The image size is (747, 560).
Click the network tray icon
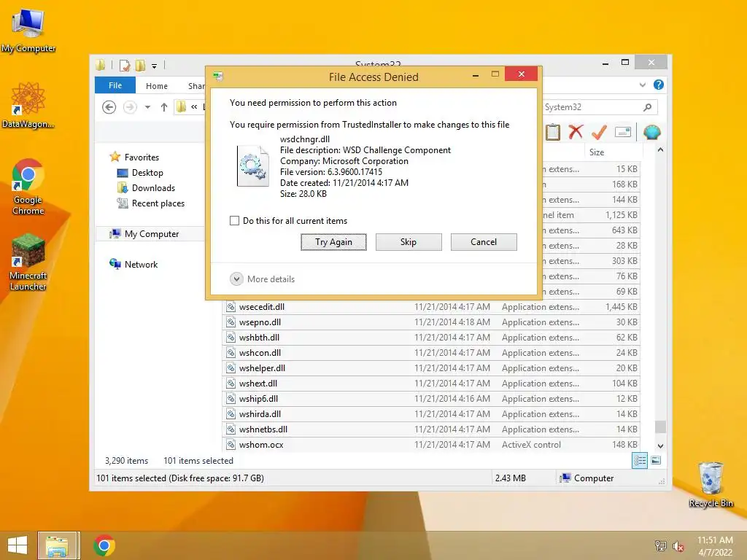coord(660,545)
